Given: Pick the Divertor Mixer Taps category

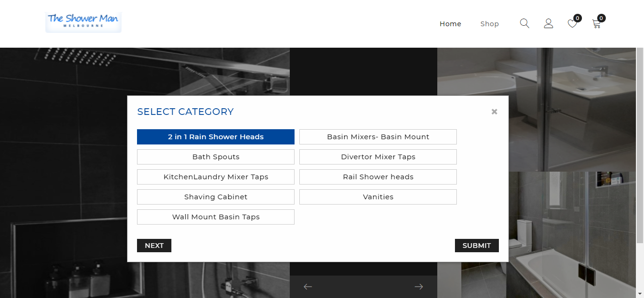Looking at the screenshot, I should (x=378, y=157).
